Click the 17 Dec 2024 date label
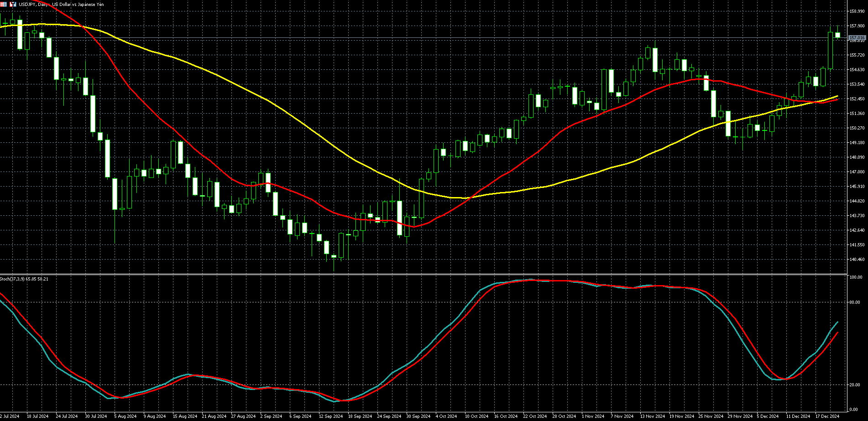 827,416
